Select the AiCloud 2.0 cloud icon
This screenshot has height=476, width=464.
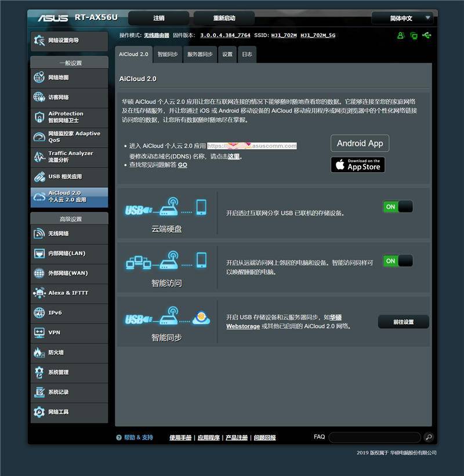[x=39, y=197]
